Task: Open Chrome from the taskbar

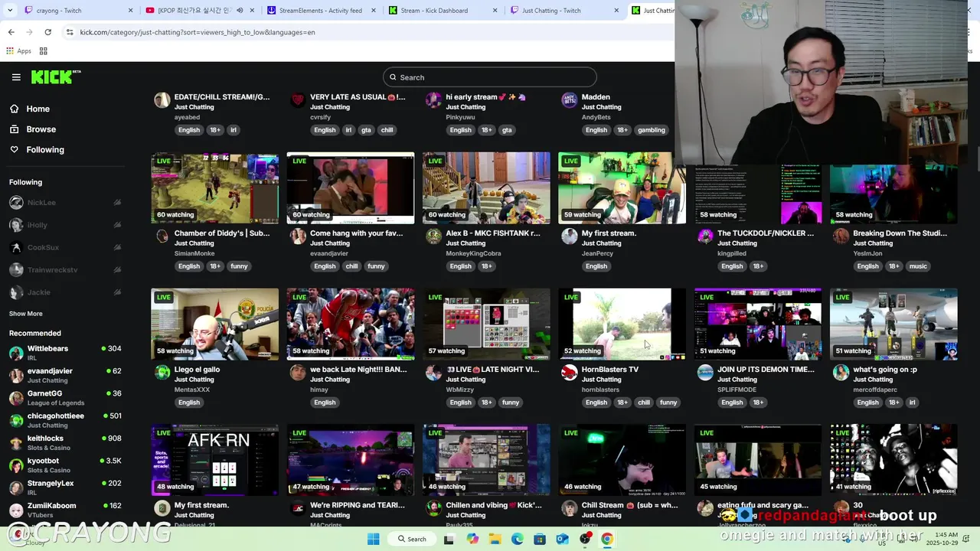Action: (x=606, y=539)
